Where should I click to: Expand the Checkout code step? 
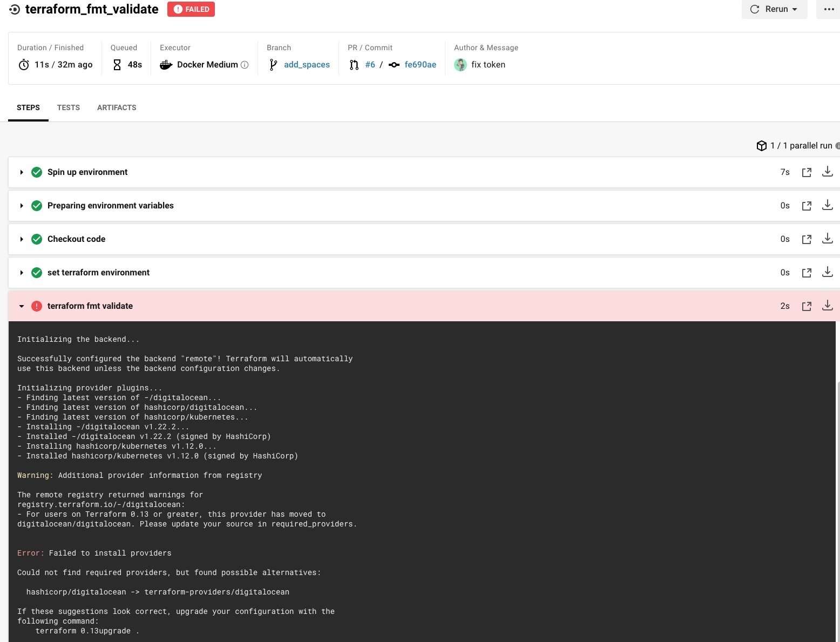(22, 239)
